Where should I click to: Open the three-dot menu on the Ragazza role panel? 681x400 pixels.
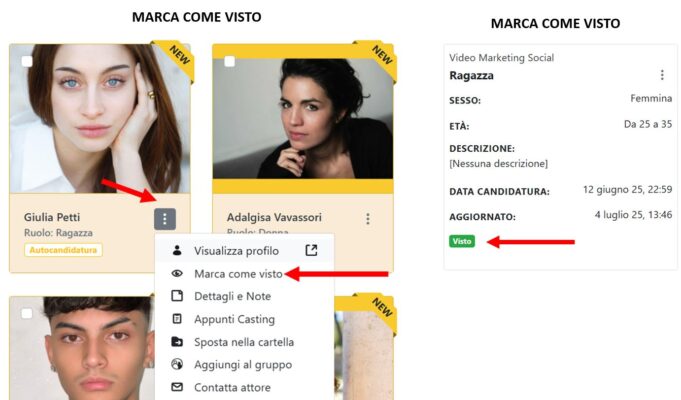[x=662, y=75]
